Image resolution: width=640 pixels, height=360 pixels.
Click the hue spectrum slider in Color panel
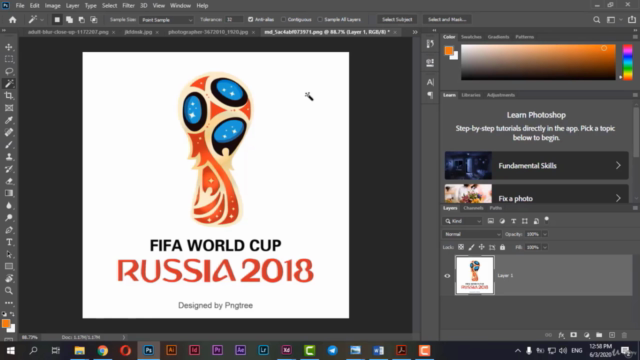click(x=628, y=62)
